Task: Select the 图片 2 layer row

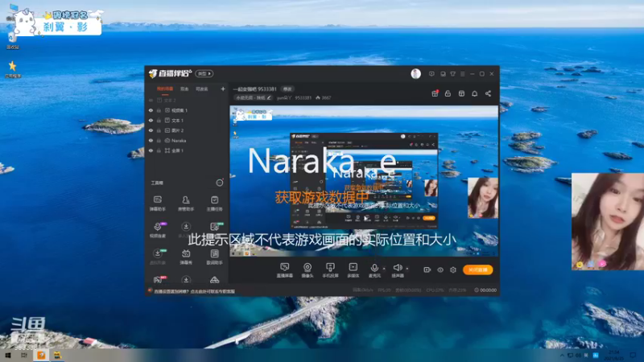Action: pyautogui.click(x=187, y=130)
